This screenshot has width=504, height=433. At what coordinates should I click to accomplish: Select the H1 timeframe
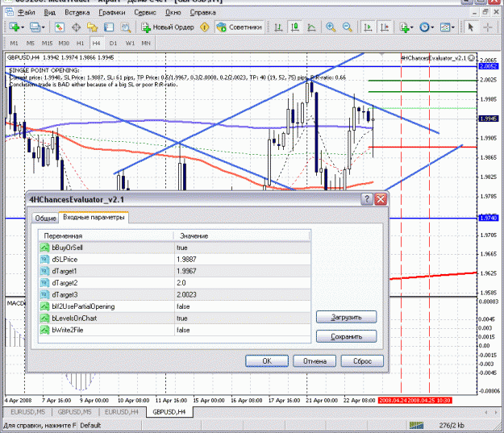click(81, 43)
